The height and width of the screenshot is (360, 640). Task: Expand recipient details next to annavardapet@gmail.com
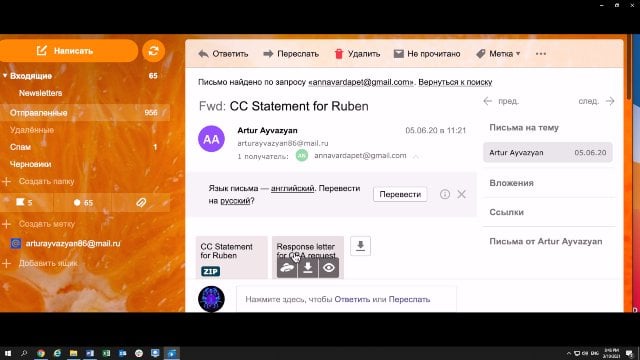coord(416,156)
